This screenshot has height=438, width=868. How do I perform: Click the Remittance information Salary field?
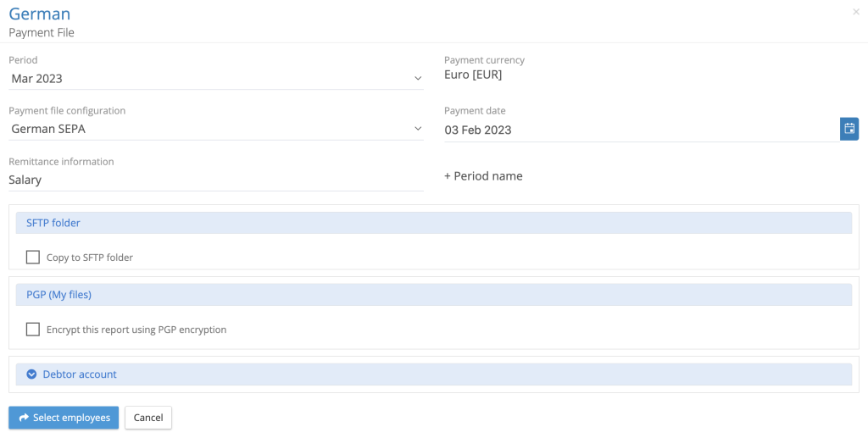pyautogui.click(x=215, y=180)
